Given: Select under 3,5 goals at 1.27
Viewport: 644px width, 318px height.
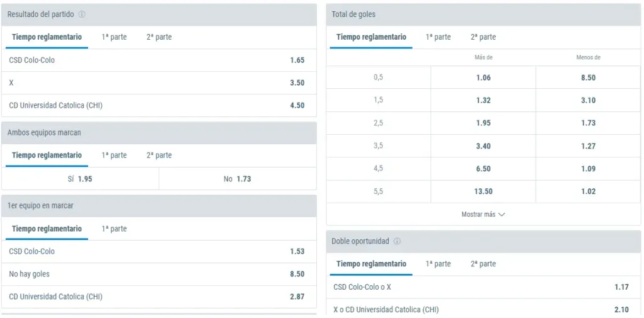Looking at the screenshot, I should coord(588,145).
